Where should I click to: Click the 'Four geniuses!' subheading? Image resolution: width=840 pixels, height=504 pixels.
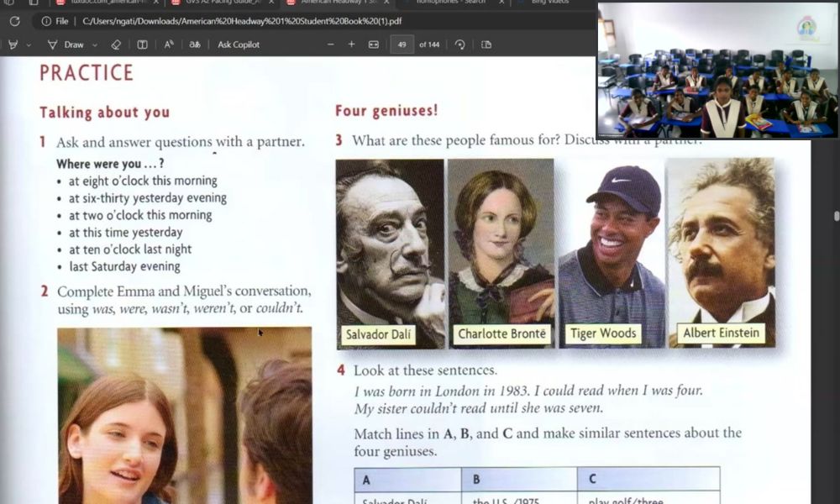point(386,111)
